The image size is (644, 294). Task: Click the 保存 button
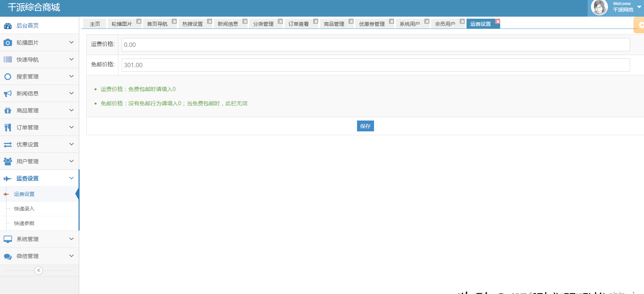366,126
